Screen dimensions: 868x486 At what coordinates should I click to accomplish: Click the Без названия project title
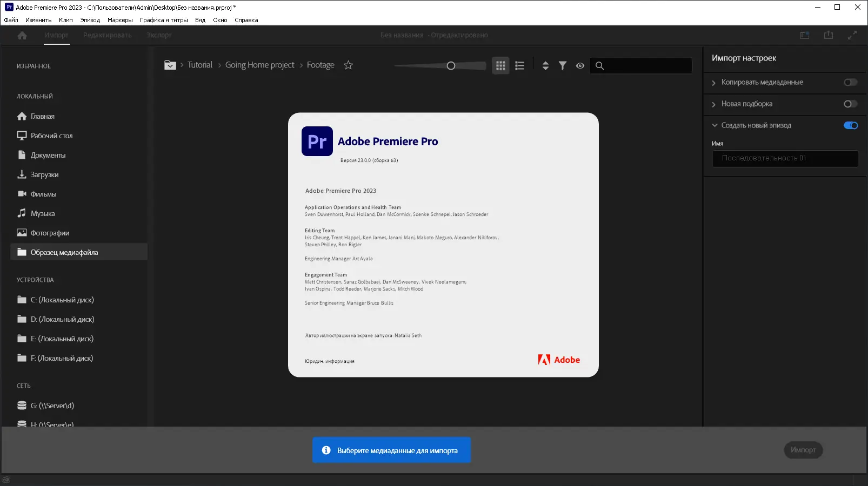(x=402, y=35)
